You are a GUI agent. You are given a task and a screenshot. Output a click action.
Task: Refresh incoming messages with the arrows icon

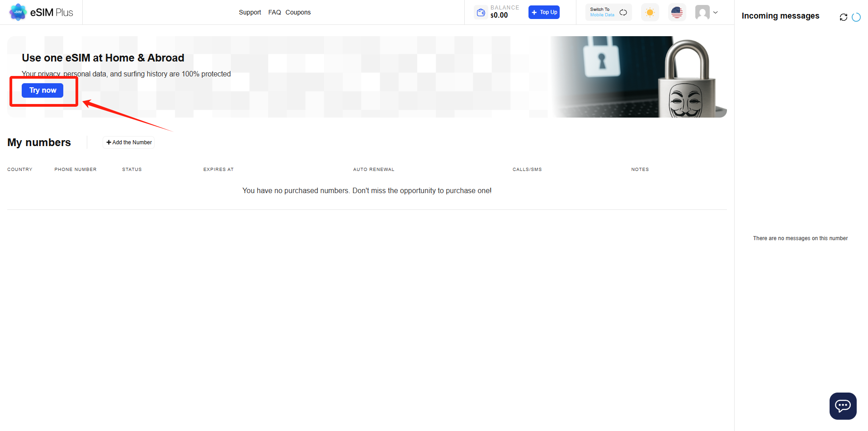(843, 17)
